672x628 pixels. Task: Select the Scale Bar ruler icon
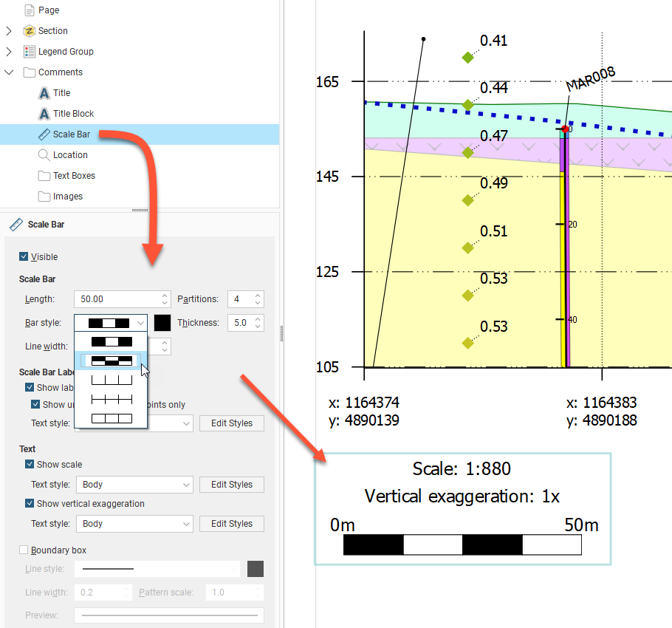point(44,134)
